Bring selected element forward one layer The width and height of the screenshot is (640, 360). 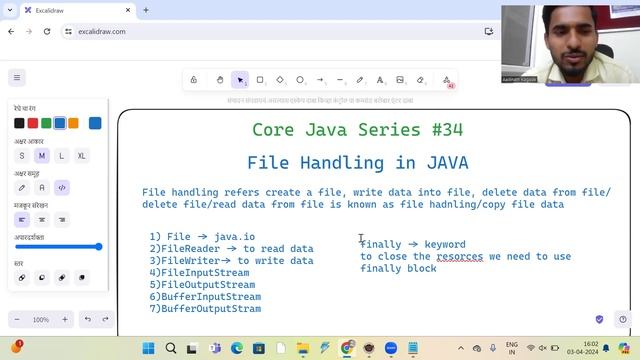62,278
